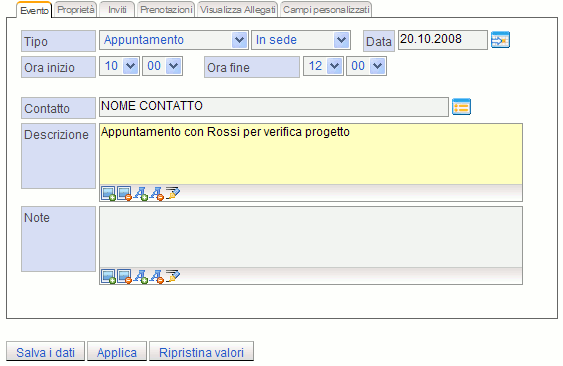The image size is (563, 366).
Task: Open the contact list lookup icon
Action: (461, 107)
